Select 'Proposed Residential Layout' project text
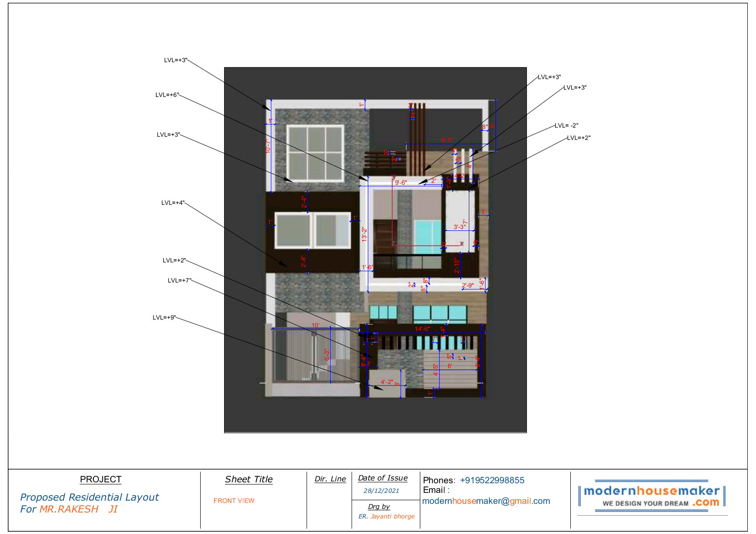 (x=90, y=497)
